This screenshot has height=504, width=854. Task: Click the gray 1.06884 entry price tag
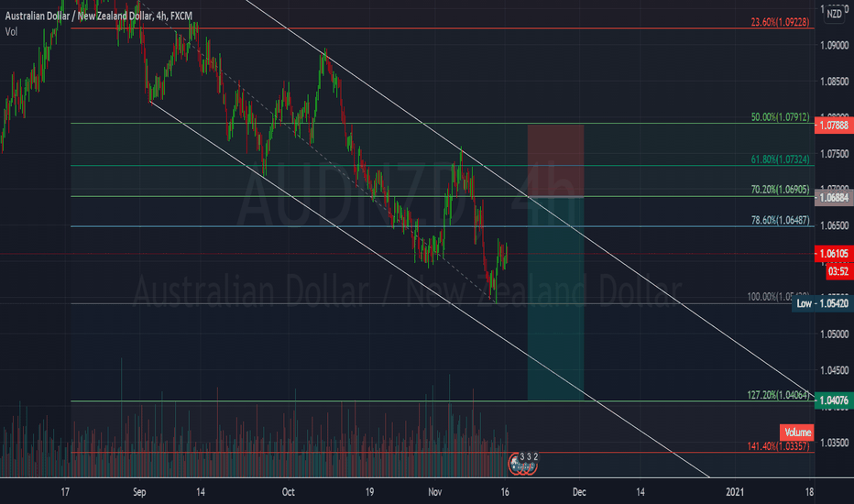tap(834, 197)
